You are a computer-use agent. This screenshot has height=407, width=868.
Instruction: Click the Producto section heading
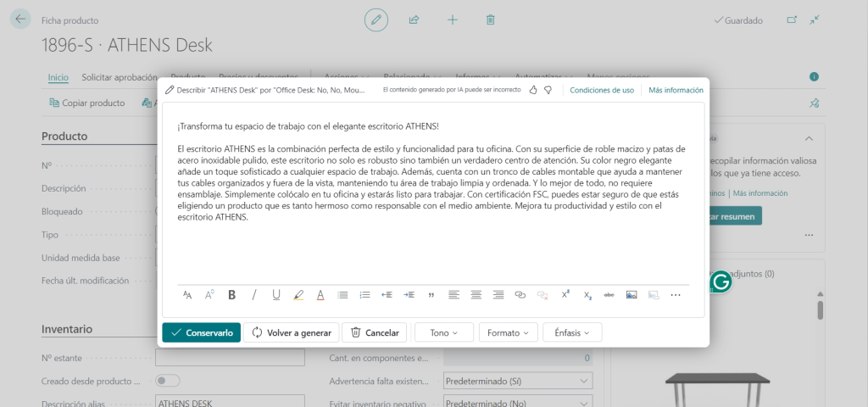(x=64, y=137)
